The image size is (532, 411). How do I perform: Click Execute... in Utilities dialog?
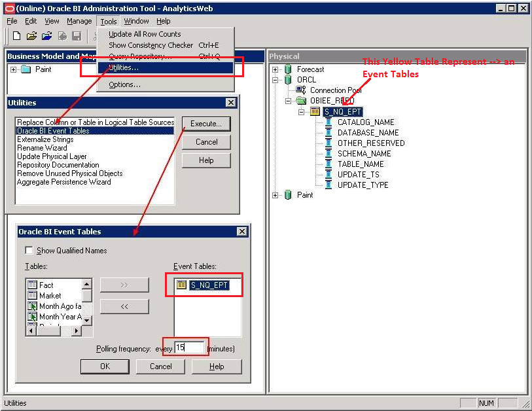[x=206, y=124]
